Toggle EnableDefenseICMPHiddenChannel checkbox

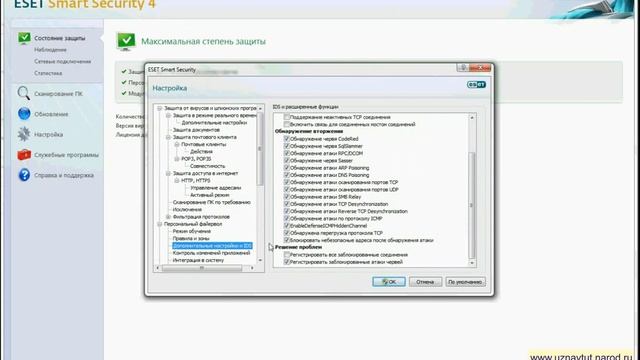click(x=287, y=226)
